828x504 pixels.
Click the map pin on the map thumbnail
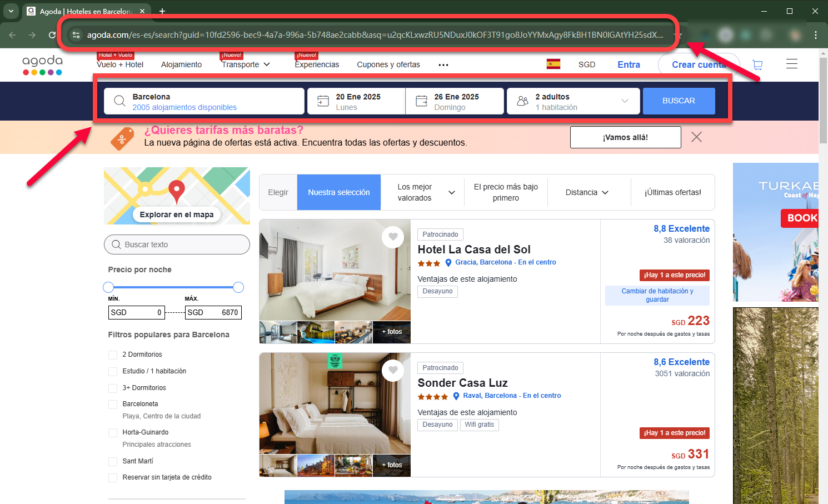pos(177,191)
